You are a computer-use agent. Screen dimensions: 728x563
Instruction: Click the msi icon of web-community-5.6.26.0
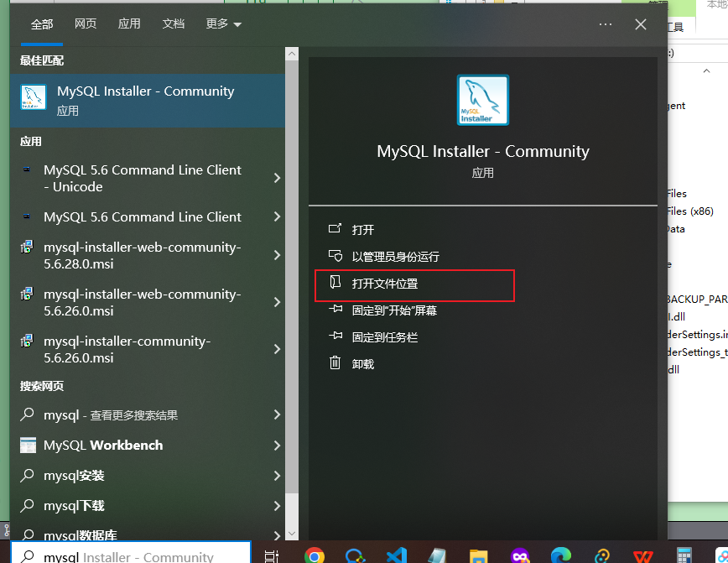[x=27, y=294]
